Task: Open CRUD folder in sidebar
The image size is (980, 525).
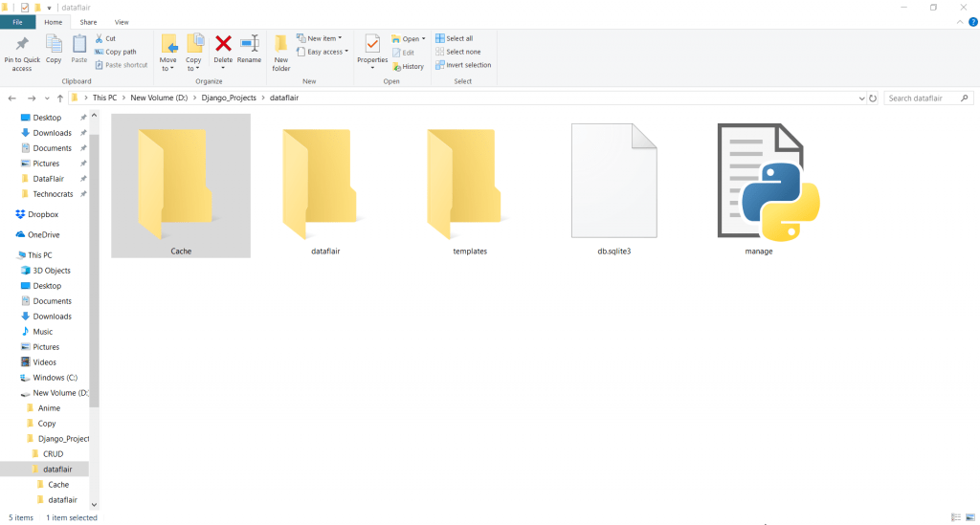Action: (48, 454)
